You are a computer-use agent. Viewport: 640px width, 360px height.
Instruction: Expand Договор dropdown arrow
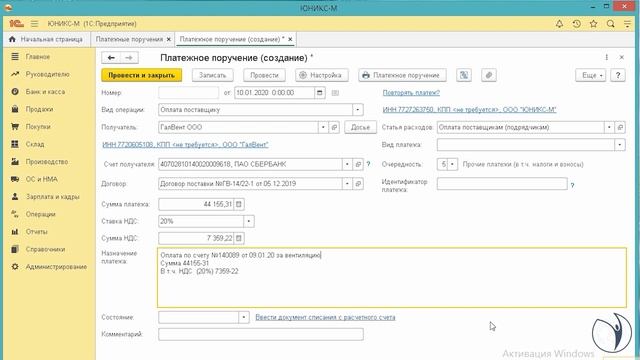[x=347, y=184]
